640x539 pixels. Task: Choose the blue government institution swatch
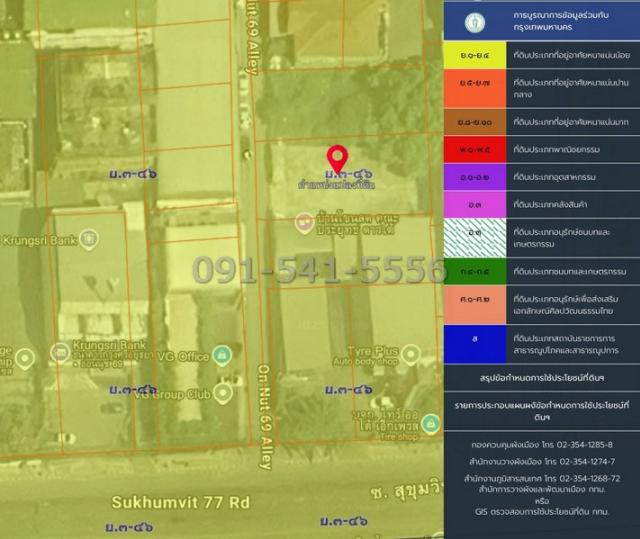pyautogui.click(x=475, y=340)
